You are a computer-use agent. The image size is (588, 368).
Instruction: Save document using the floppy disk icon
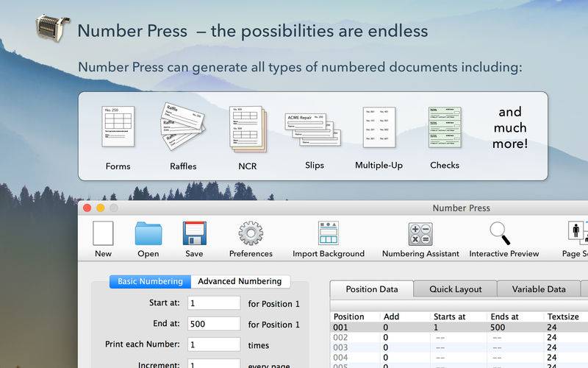(x=194, y=233)
